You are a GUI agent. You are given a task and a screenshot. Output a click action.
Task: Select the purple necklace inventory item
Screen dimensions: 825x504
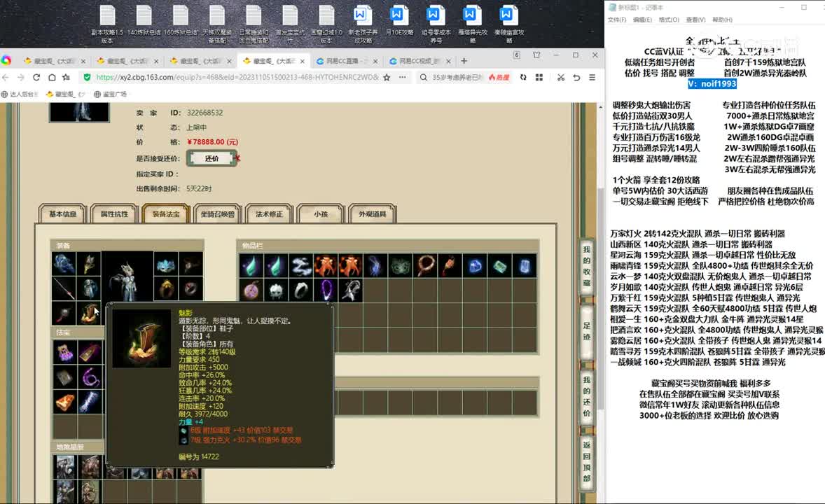click(326, 290)
